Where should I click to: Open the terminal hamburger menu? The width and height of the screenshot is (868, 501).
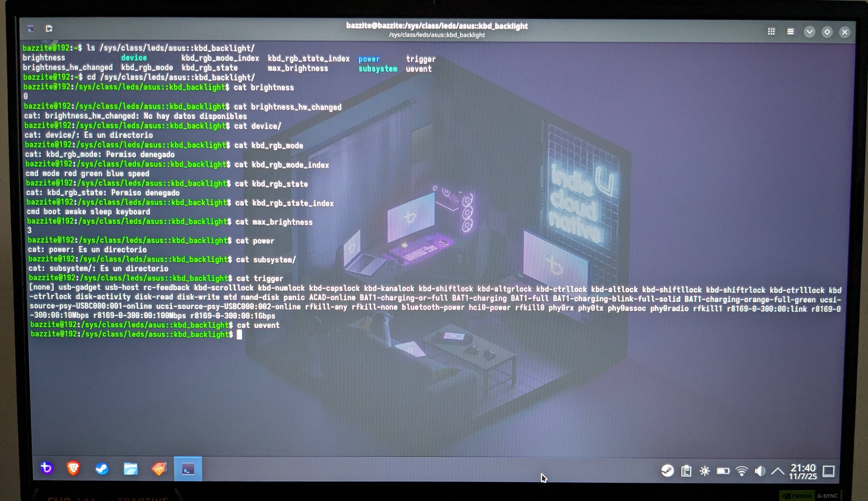point(790,32)
